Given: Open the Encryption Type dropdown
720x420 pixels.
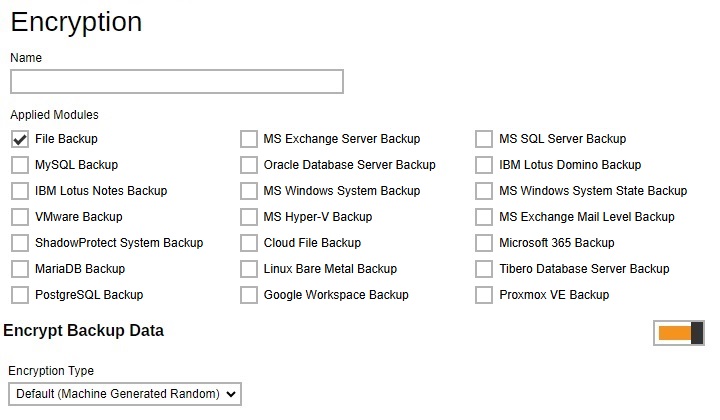Looking at the screenshot, I should (x=125, y=394).
